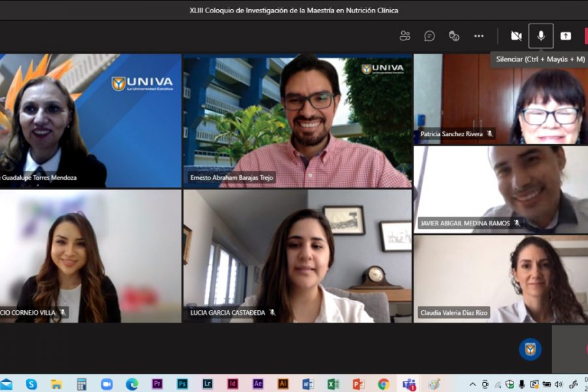Share content with the upload tray icon
Image resolution: width=588 pixels, height=392 pixels.
click(x=566, y=36)
